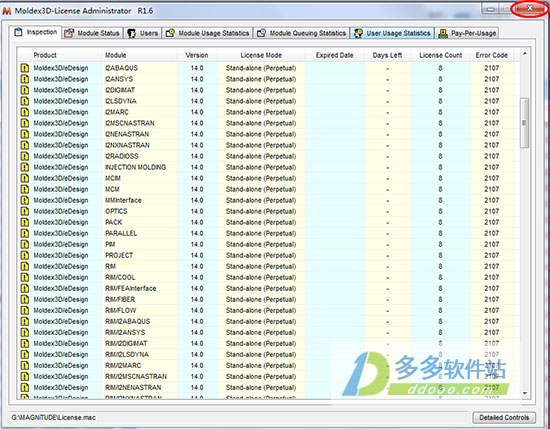The width and height of the screenshot is (550, 429).
Task: Open the Pay-Per-Usage tab
Action: coord(467,33)
